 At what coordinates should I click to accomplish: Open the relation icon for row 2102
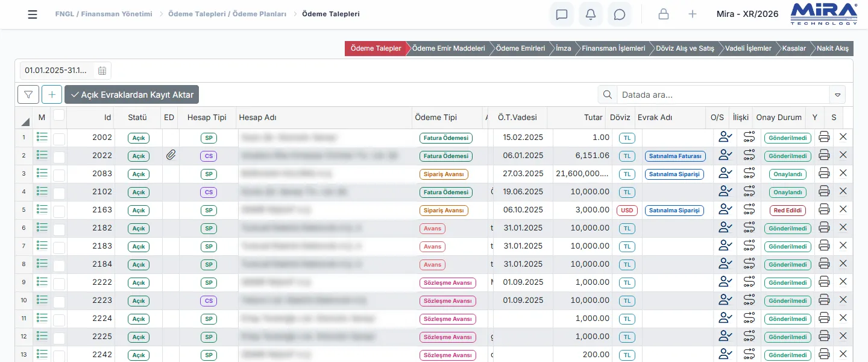tap(749, 192)
